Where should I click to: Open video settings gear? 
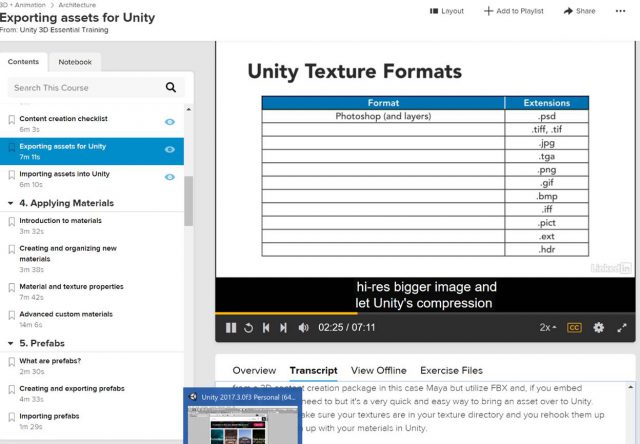pyautogui.click(x=598, y=327)
